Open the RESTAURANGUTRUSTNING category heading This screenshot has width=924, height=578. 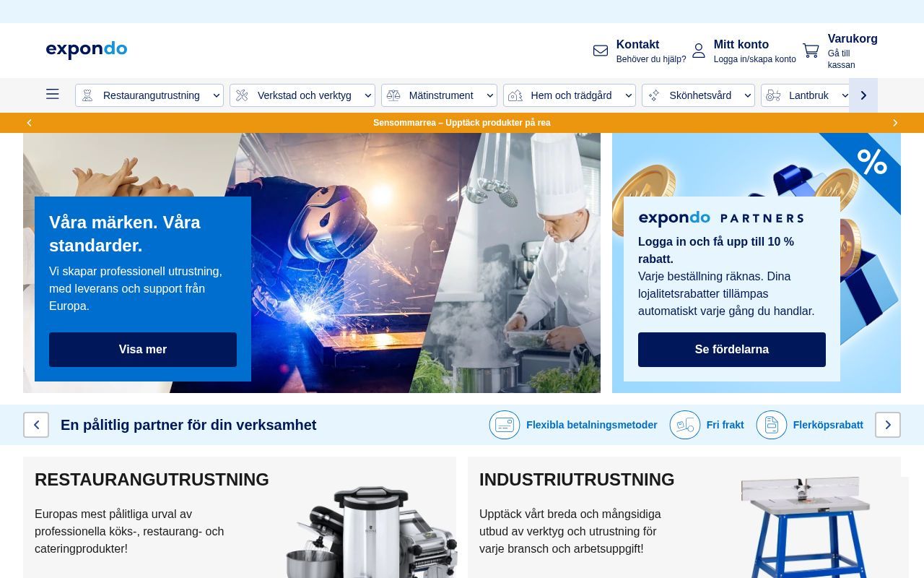[152, 480]
